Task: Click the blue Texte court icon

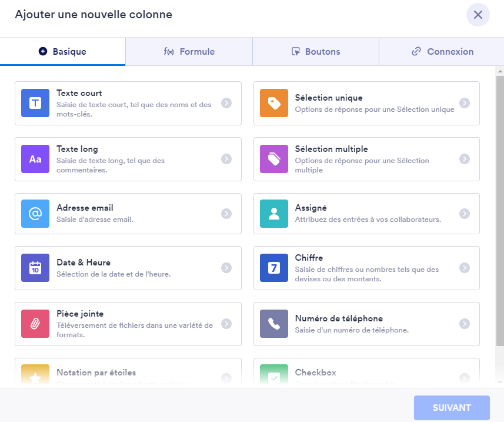Action: pyautogui.click(x=35, y=103)
